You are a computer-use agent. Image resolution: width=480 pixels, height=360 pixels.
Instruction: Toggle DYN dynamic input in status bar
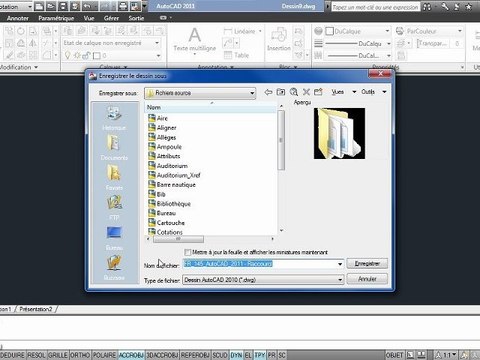(236, 355)
